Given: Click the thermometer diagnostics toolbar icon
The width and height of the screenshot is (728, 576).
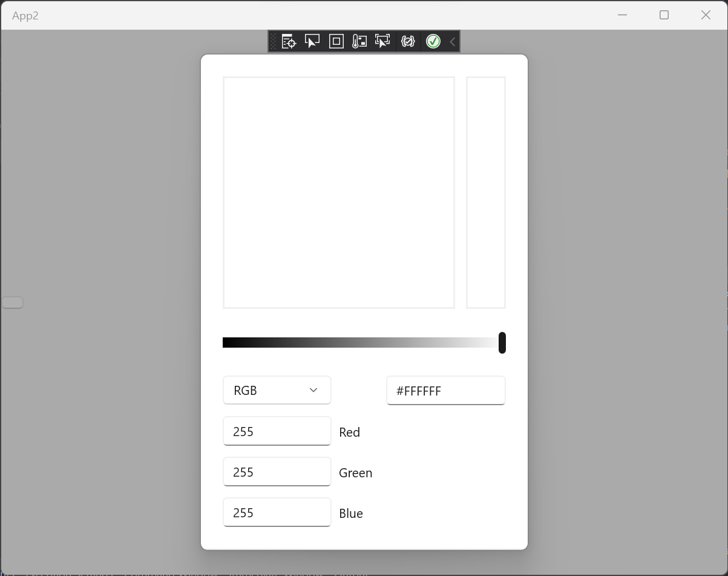Looking at the screenshot, I should [359, 41].
